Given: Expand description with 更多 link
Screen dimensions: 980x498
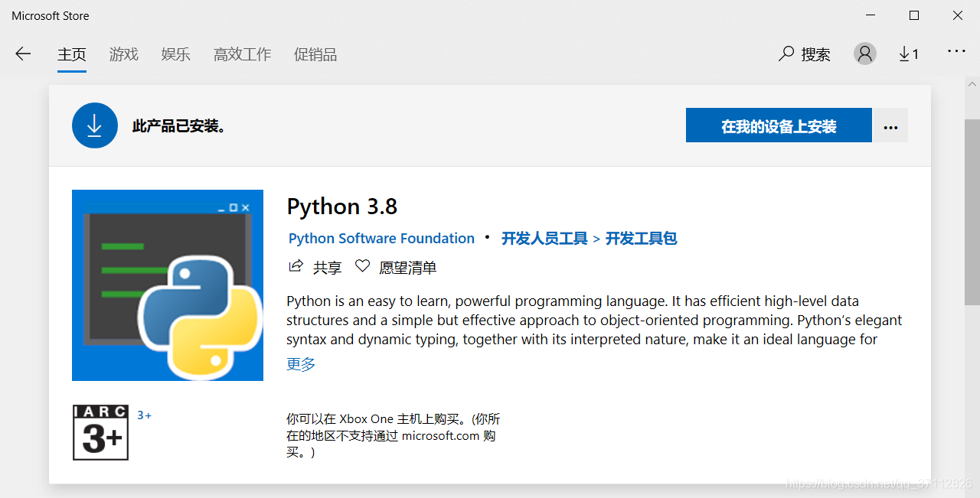Looking at the screenshot, I should (x=301, y=364).
